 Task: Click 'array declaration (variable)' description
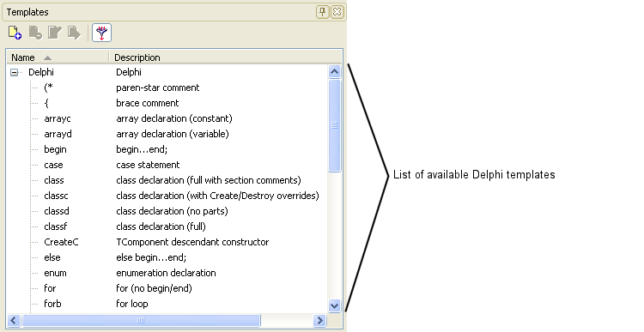click(x=173, y=134)
